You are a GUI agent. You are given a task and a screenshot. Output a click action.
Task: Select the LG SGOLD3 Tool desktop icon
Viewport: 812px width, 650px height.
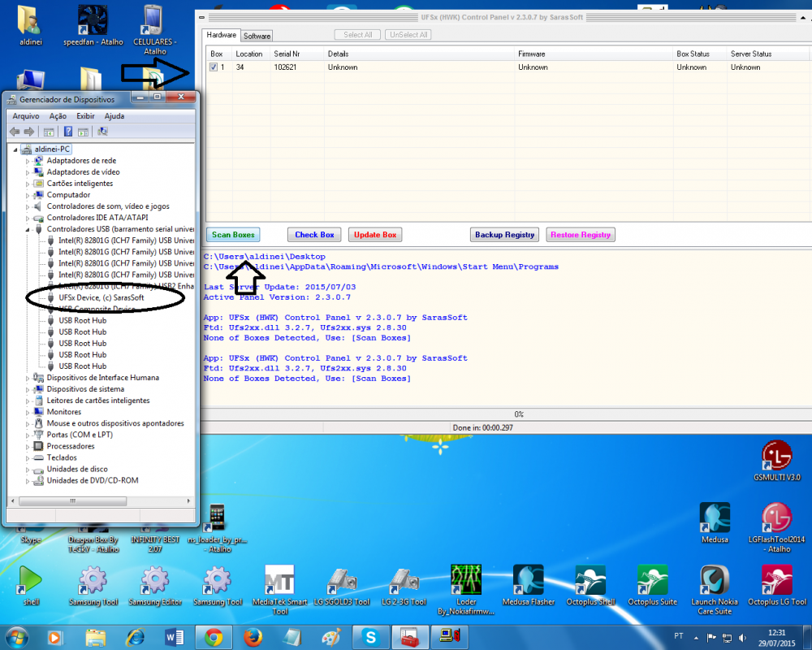(342, 585)
